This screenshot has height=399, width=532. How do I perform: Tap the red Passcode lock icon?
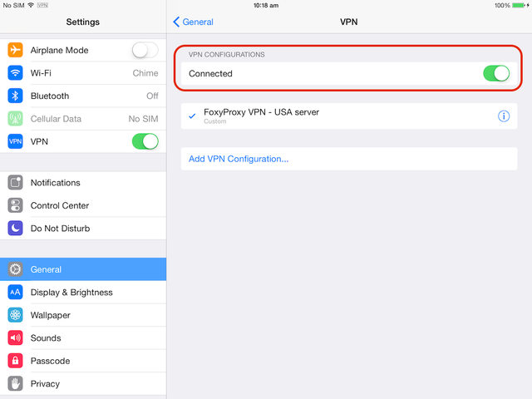point(15,361)
